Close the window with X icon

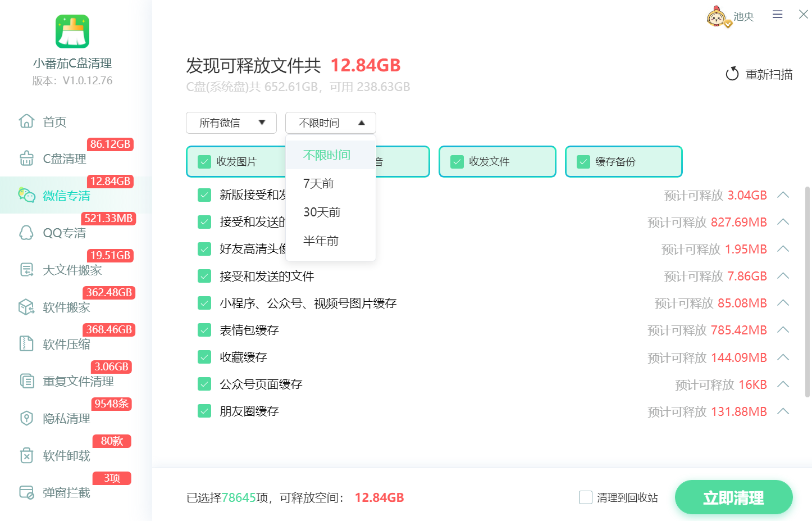pyautogui.click(x=804, y=15)
